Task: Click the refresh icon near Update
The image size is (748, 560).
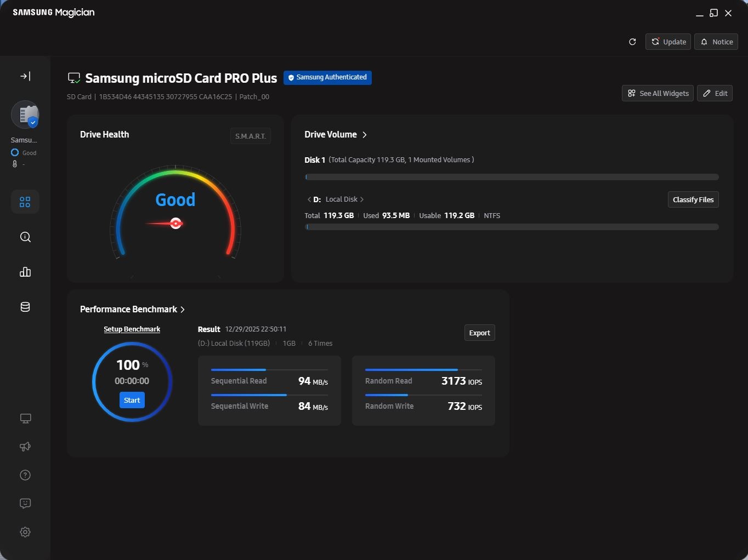Action: 632,42
